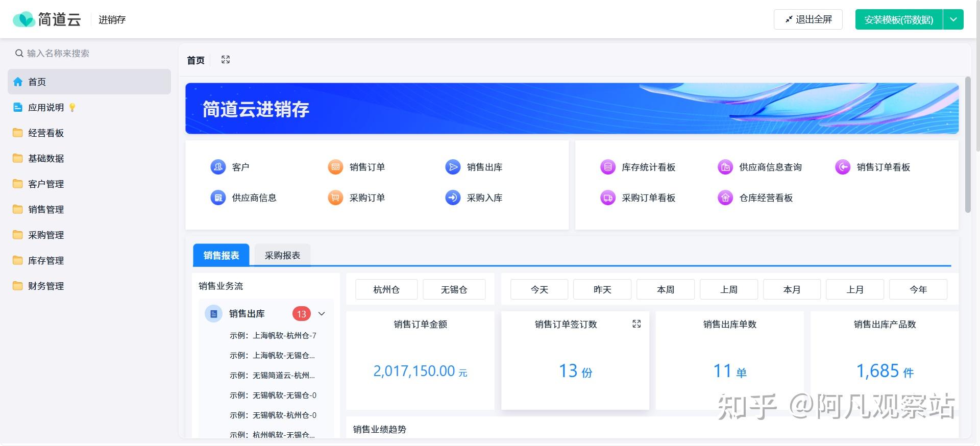
Task: Click the fullscreen icon next to 首页 title
Action: coord(226,60)
